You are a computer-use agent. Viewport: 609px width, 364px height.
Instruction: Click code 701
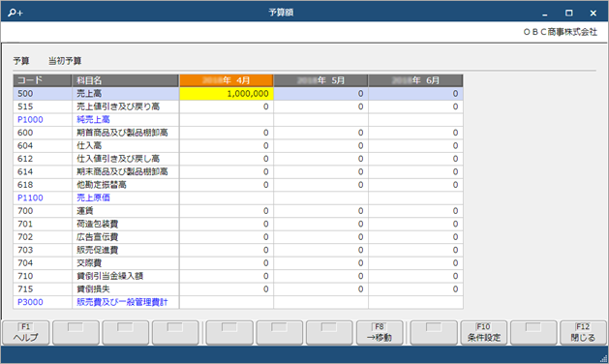coord(25,225)
